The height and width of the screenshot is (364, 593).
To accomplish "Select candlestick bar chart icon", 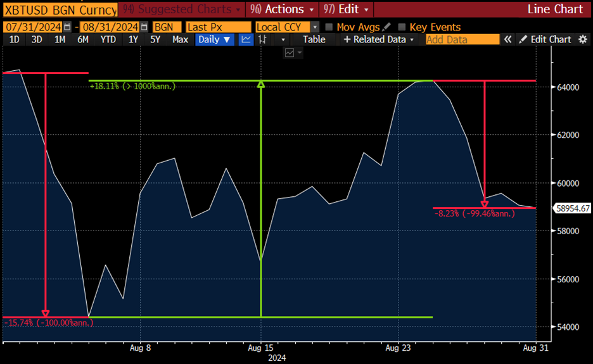I will point(262,40).
